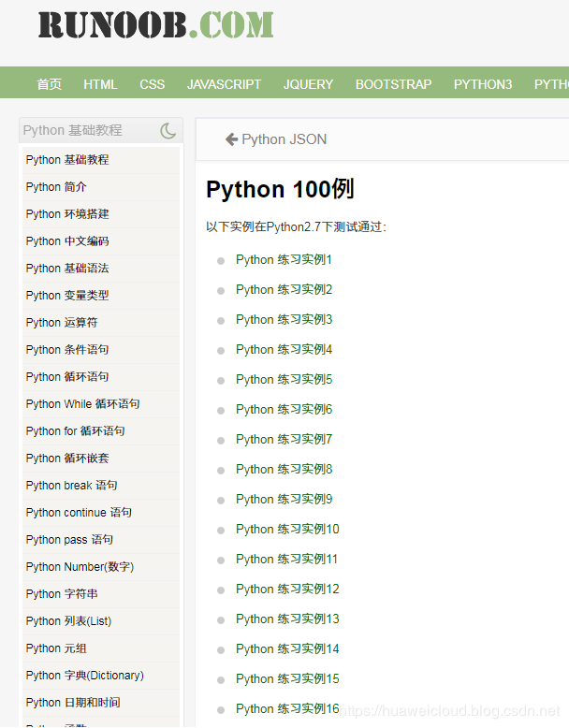The width and height of the screenshot is (569, 728).
Task: Open Python 练习实例14 link
Action: (287, 649)
